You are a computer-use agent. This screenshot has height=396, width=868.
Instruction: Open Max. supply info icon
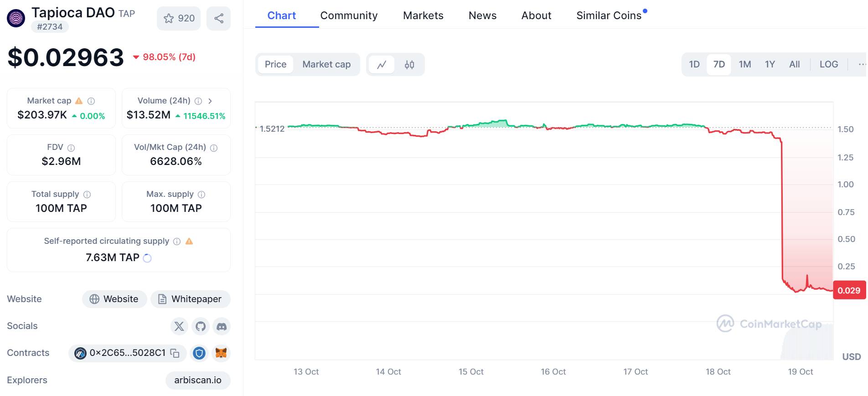201,195
